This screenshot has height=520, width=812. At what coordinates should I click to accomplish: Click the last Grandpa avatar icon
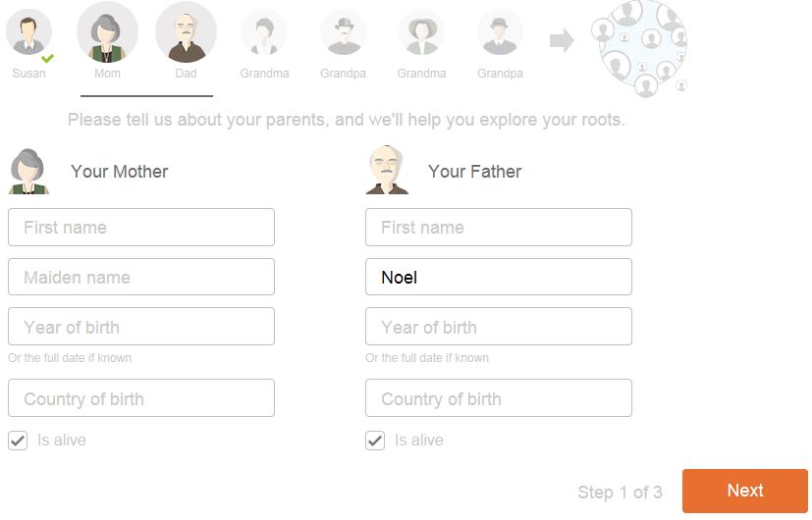(x=500, y=34)
